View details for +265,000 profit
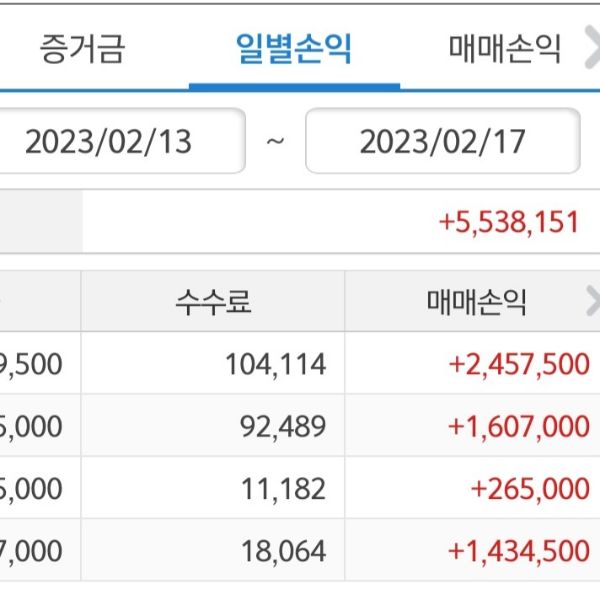 pos(530,488)
